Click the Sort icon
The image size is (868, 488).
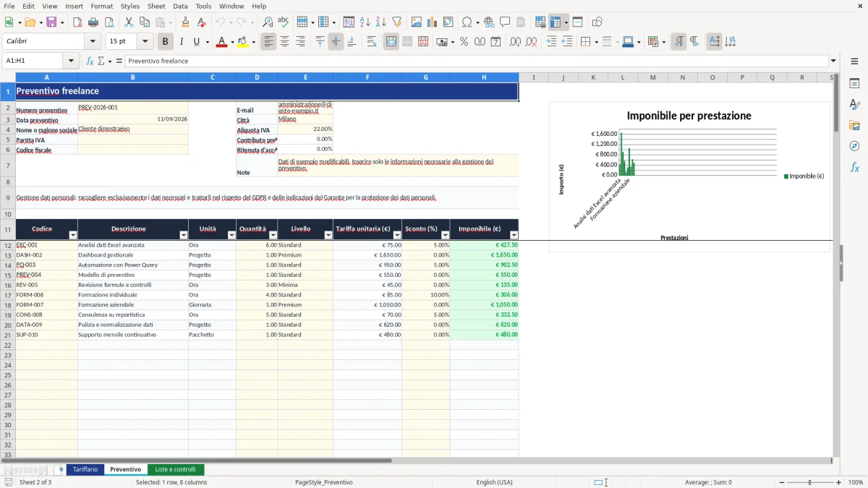[x=349, y=22]
